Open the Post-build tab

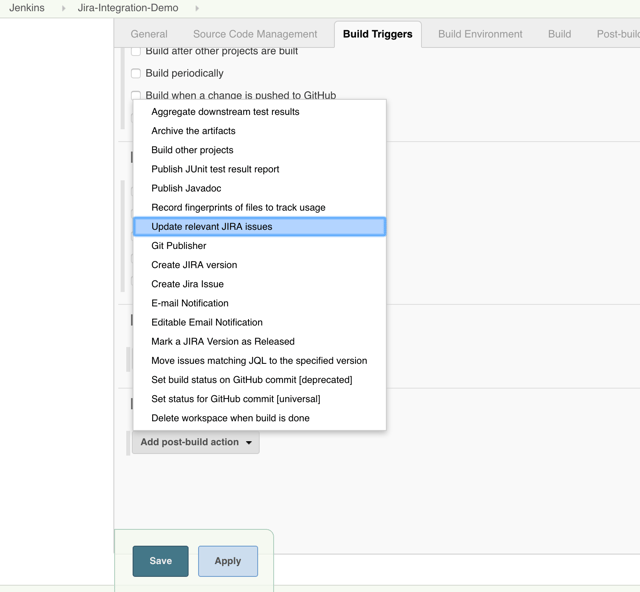point(618,34)
